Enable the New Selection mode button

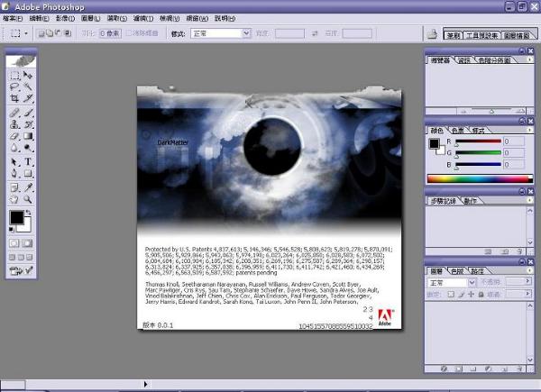[41, 33]
